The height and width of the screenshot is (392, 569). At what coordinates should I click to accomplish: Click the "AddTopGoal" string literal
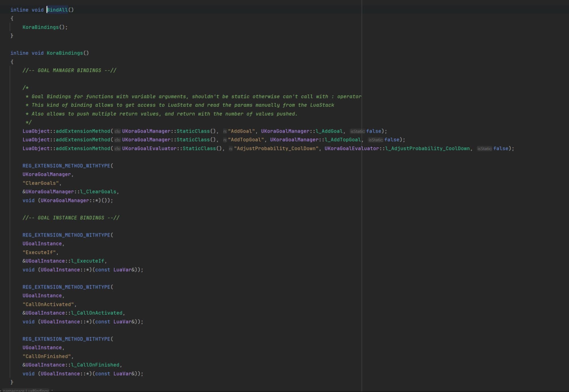(x=246, y=140)
